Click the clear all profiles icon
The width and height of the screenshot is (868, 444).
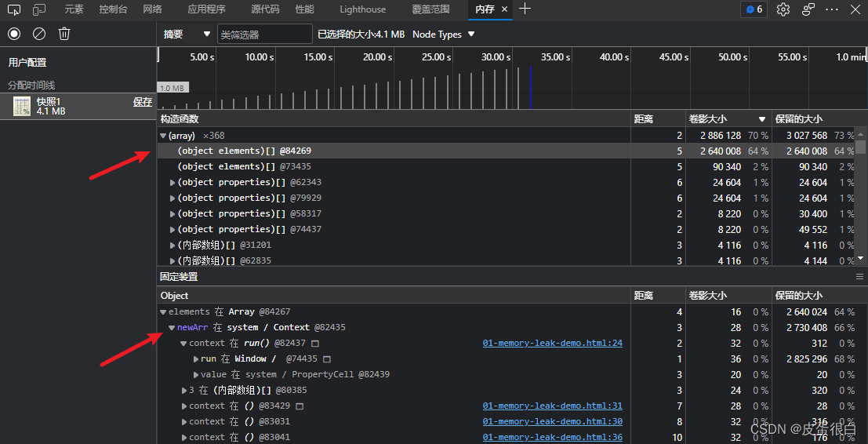click(38, 34)
